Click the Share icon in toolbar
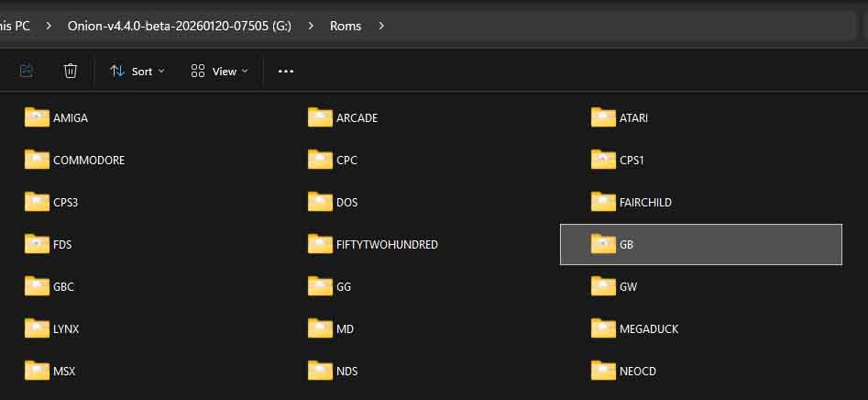The height and width of the screenshot is (400, 868). tap(27, 71)
